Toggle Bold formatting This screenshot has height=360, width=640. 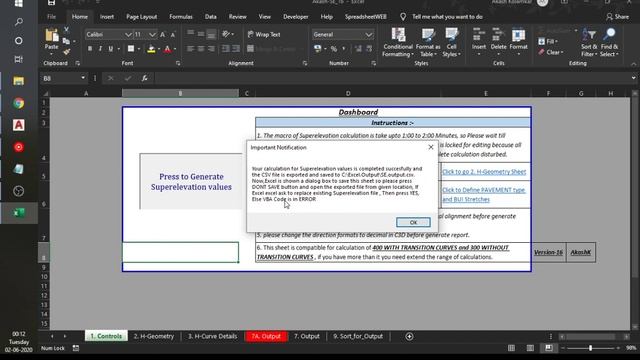pyautogui.click(x=90, y=49)
